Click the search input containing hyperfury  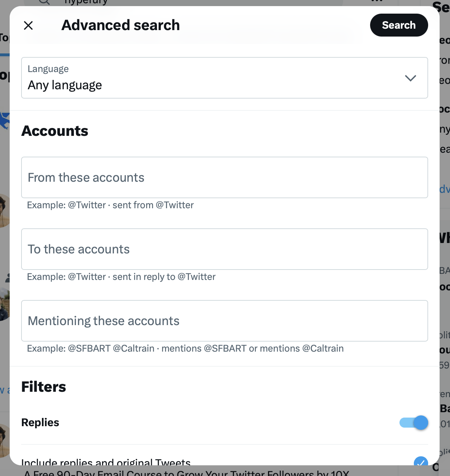[x=86, y=2]
